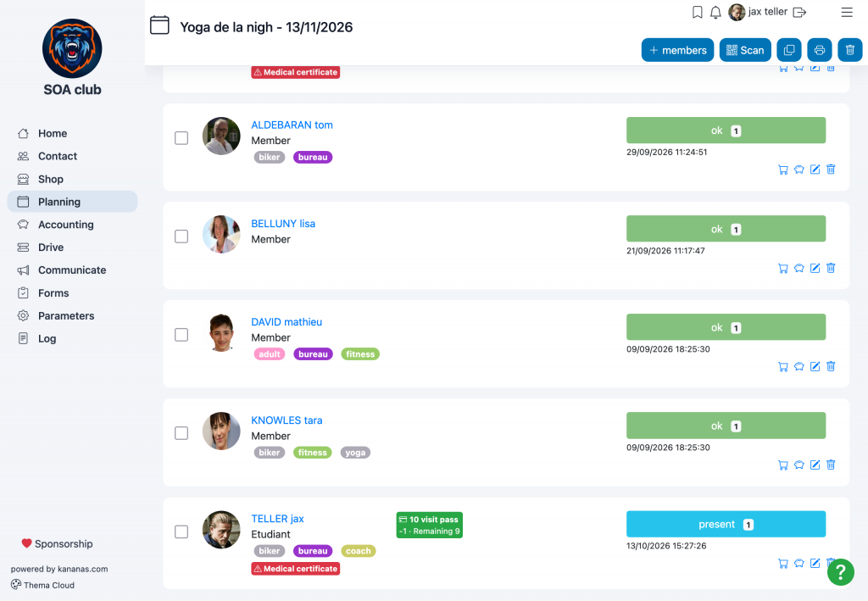Click the 10 visit pass badge
The height and width of the screenshot is (601, 868).
pos(430,526)
